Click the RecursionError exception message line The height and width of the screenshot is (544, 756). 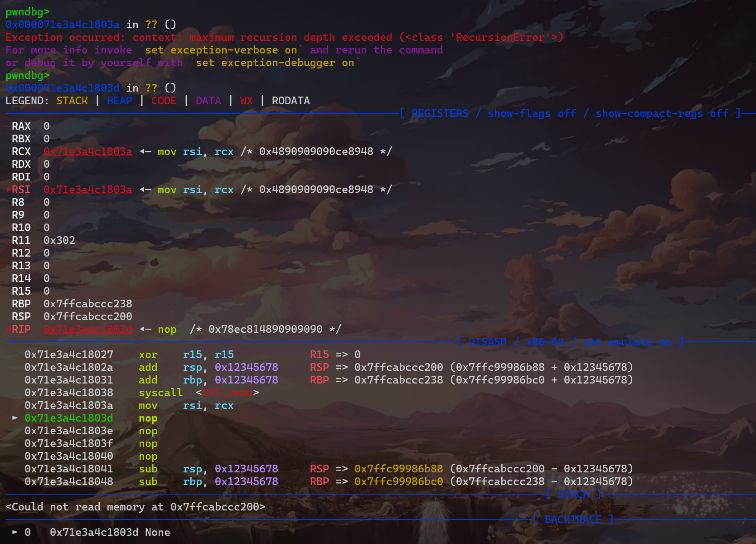(284, 37)
